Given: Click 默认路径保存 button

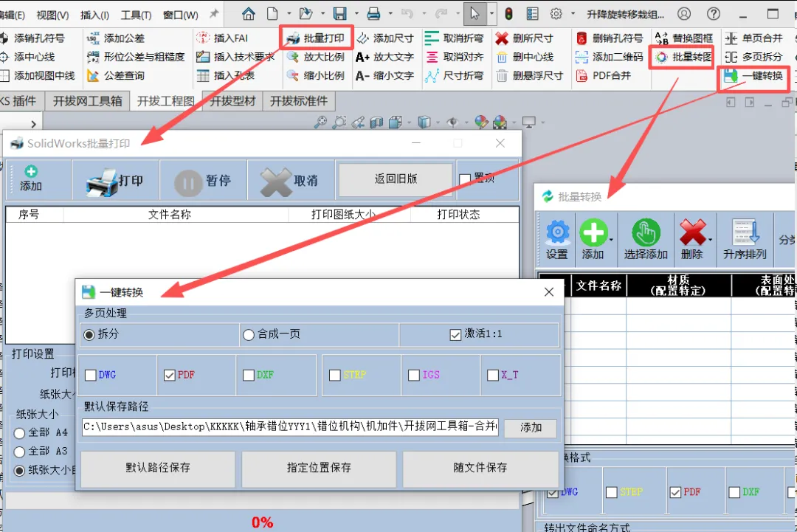Looking at the screenshot, I should 158,468.
